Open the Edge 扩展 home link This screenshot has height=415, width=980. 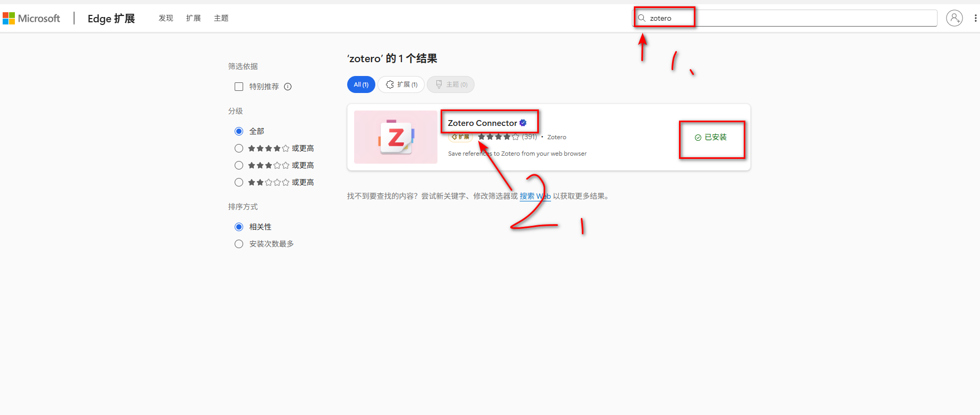tap(111, 19)
